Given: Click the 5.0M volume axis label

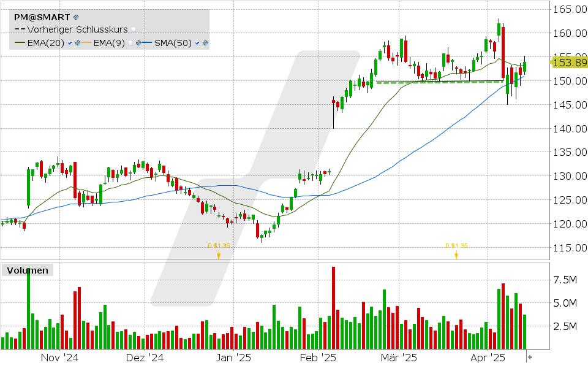Looking at the screenshot, I should (565, 303).
